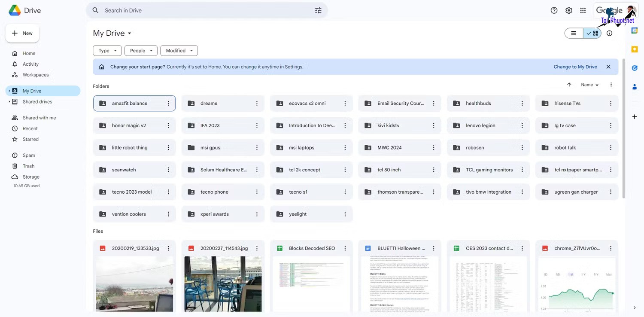Open the Type filter dropdown
Screen dimensions: 644x317
point(107,51)
